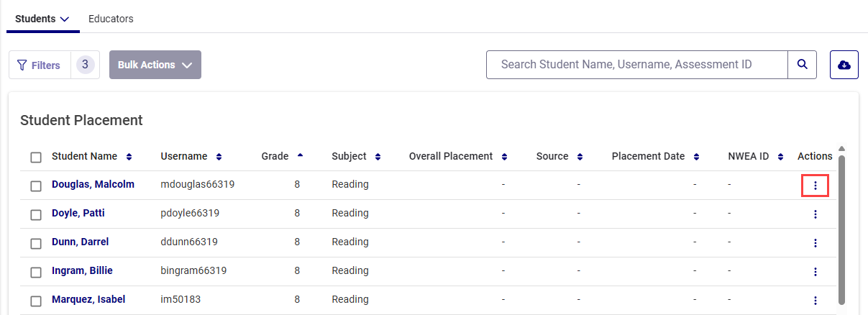Click the cloud download icon button

tap(844, 65)
